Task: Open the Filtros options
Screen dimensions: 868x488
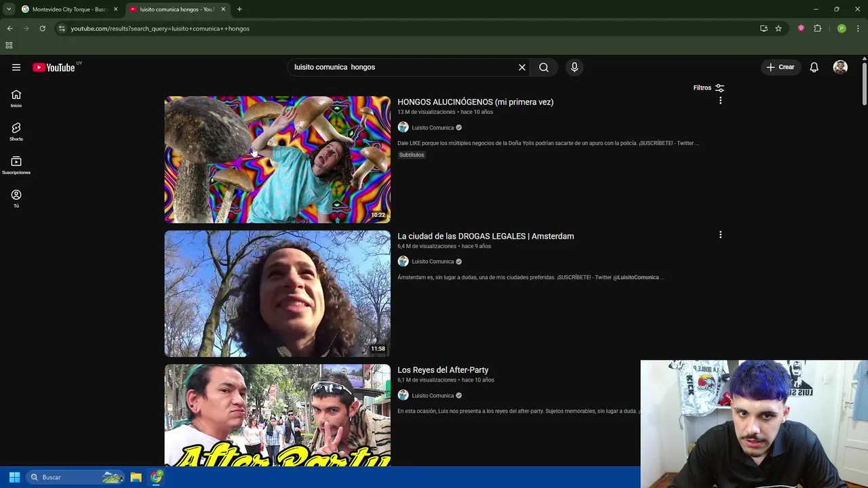Action: 709,87
